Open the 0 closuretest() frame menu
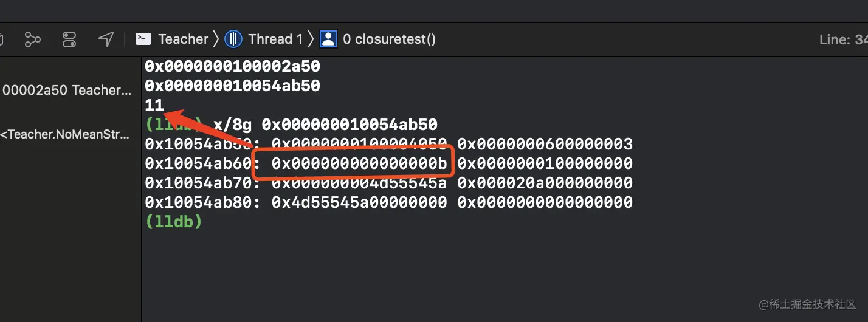Viewport: 868px width, 322px height. point(389,39)
